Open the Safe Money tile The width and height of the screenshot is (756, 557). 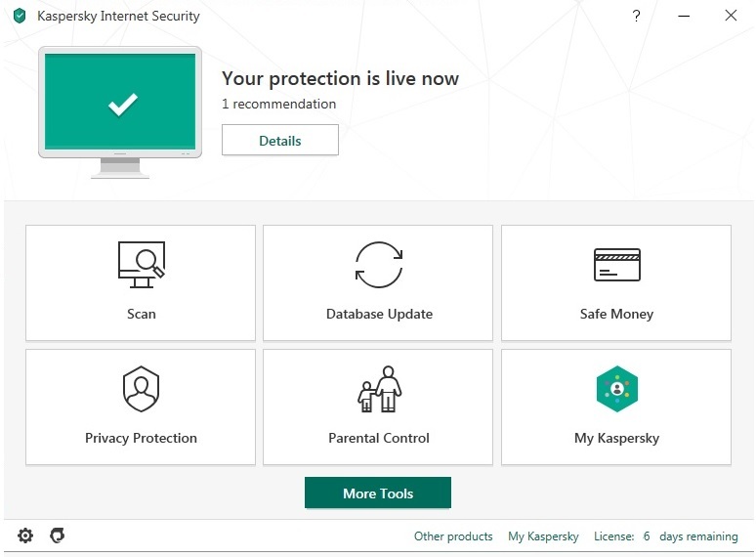tap(616, 282)
